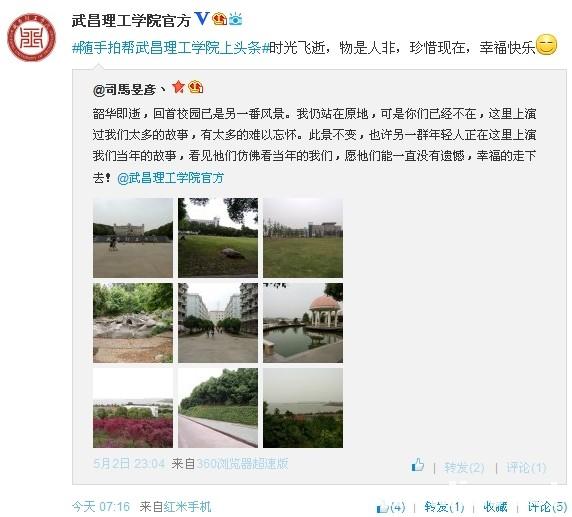
Task: Click 收藏 to favorite the post
Action: pos(495,507)
